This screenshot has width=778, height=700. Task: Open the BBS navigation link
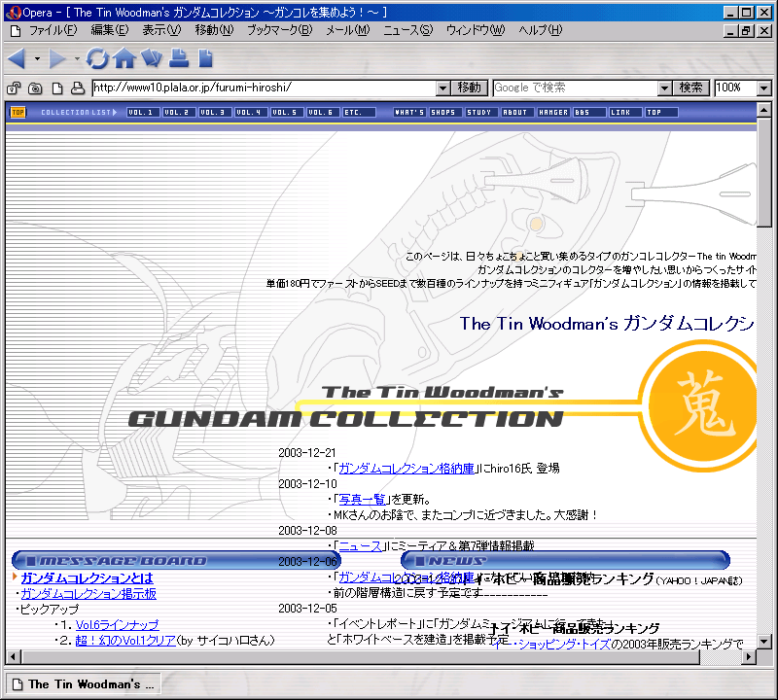tap(589, 113)
